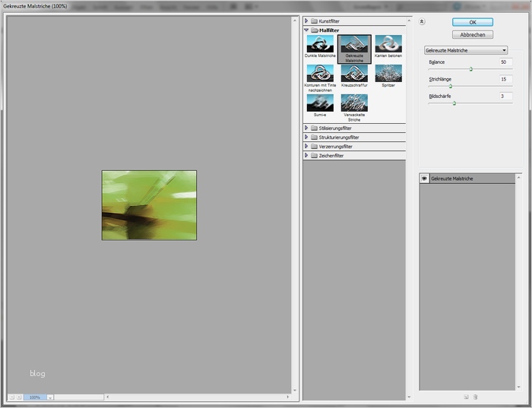532x408 pixels.
Task: Click the Balance slider handle
Action: coord(471,69)
